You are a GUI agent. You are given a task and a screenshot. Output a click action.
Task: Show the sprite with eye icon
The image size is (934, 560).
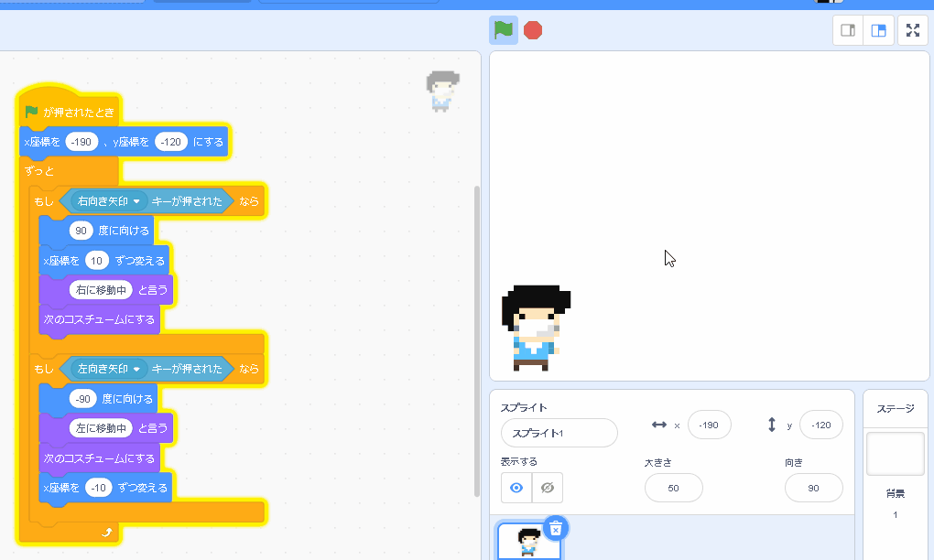(516, 489)
